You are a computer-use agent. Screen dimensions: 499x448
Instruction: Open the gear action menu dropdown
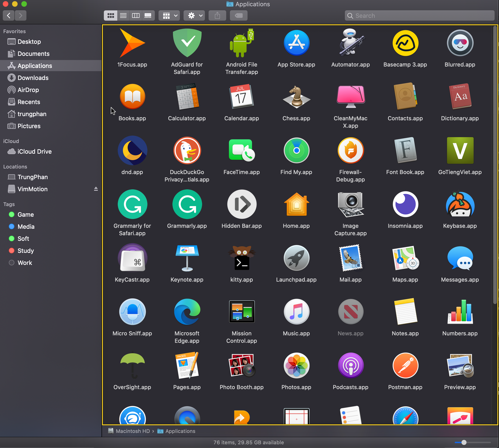[194, 16]
